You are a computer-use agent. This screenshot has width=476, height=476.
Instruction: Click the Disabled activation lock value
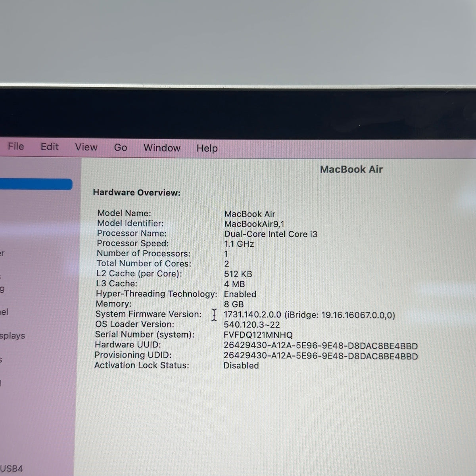(x=241, y=366)
